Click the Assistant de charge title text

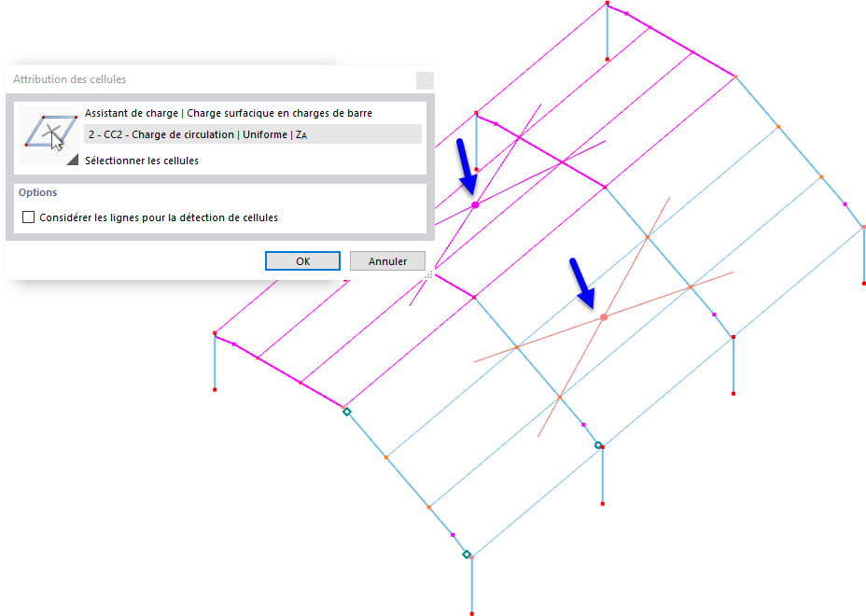click(x=228, y=113)
